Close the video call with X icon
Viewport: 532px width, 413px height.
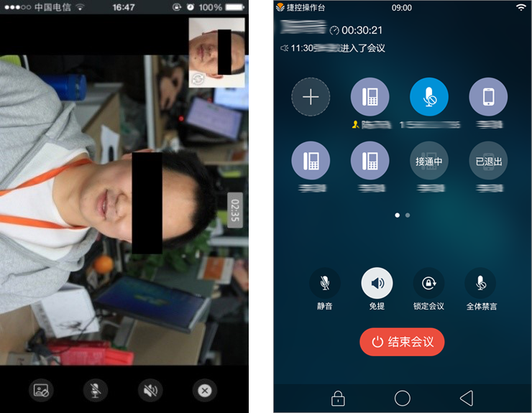tap(204, 390)
